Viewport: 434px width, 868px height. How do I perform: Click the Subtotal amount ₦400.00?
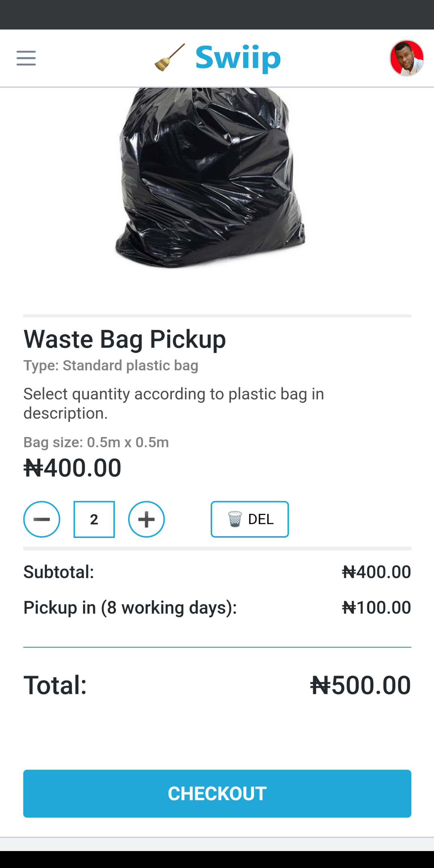376,572
